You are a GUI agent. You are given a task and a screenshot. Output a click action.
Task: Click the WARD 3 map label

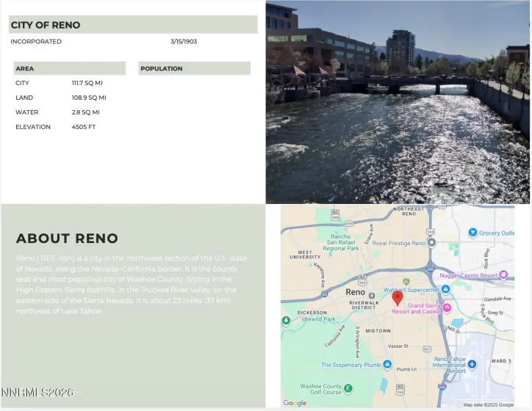coord(501,361)
